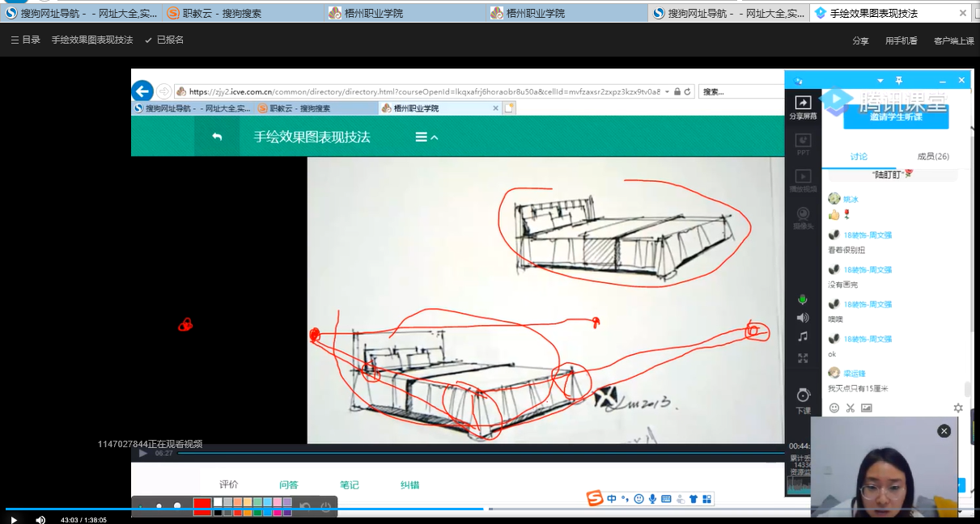The width and height of the screenshot is (980, 524).
Task: Select the black color swatch in the pen toolbar
Action: click(218, 512)
